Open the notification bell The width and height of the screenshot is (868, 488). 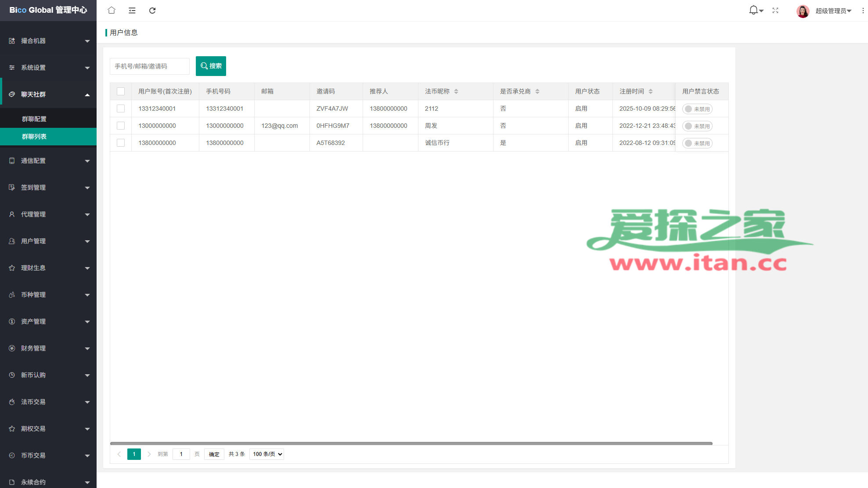(753, 10)
